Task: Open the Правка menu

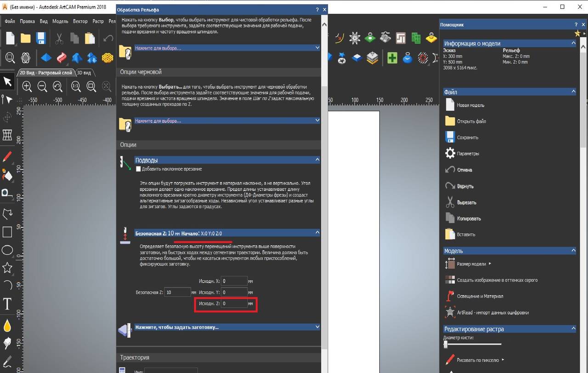Action: [28, 21]
